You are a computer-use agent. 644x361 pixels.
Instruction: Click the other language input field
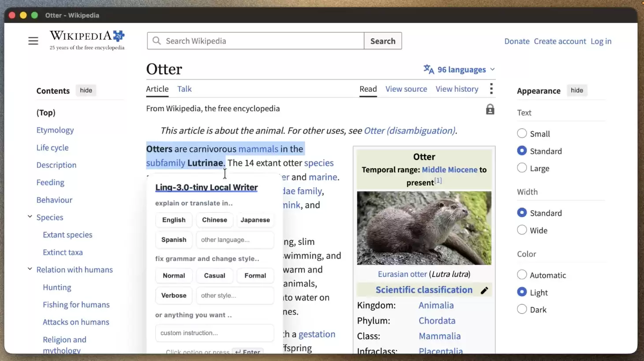click(235, 240)
